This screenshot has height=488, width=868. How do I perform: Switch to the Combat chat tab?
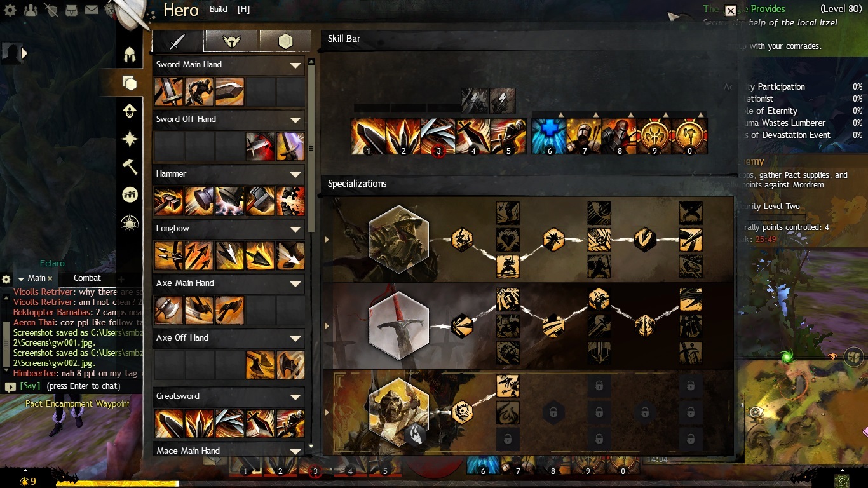coord(87,278)
